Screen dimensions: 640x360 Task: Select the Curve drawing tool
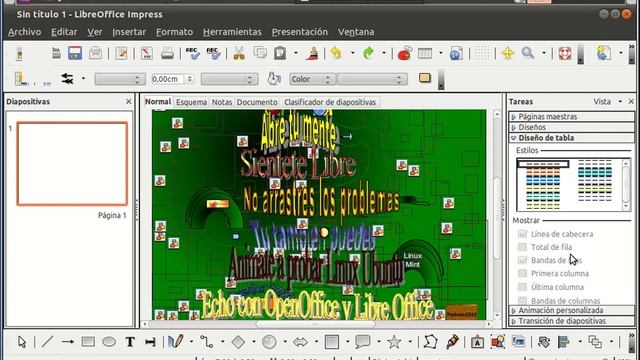(x=176, y=342)
